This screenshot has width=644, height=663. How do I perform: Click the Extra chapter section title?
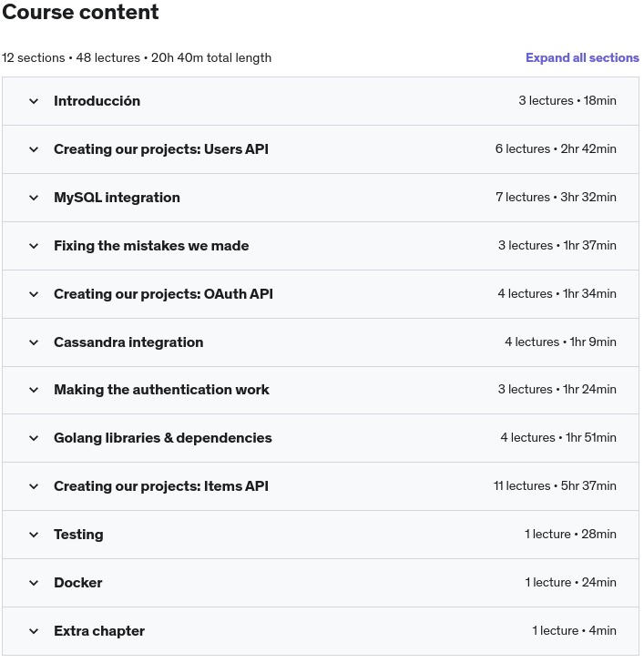point(98,631)
